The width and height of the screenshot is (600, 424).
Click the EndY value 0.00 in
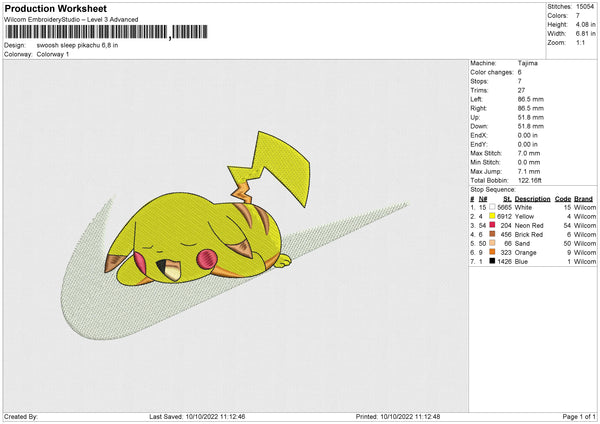tap(528, 144)
